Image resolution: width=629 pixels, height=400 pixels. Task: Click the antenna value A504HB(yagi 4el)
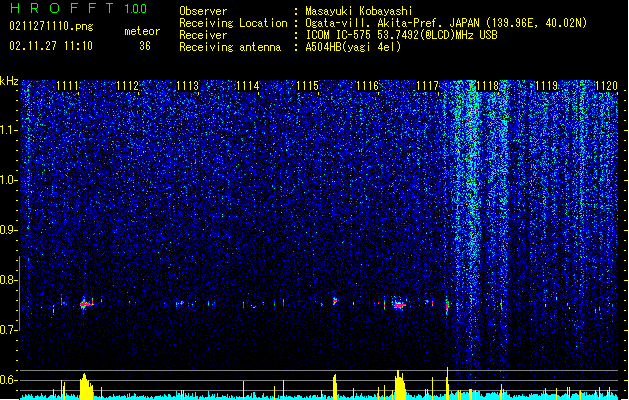tap(353, 47)
